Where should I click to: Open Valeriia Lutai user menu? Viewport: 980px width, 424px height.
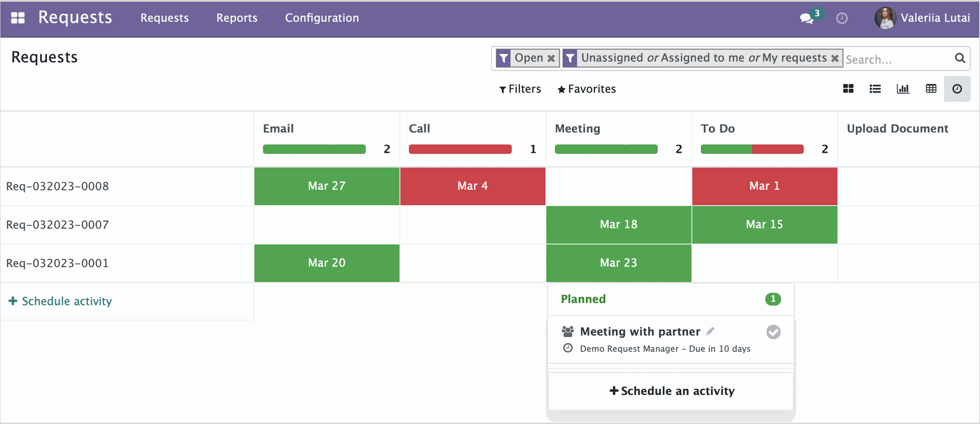(922, 18)
